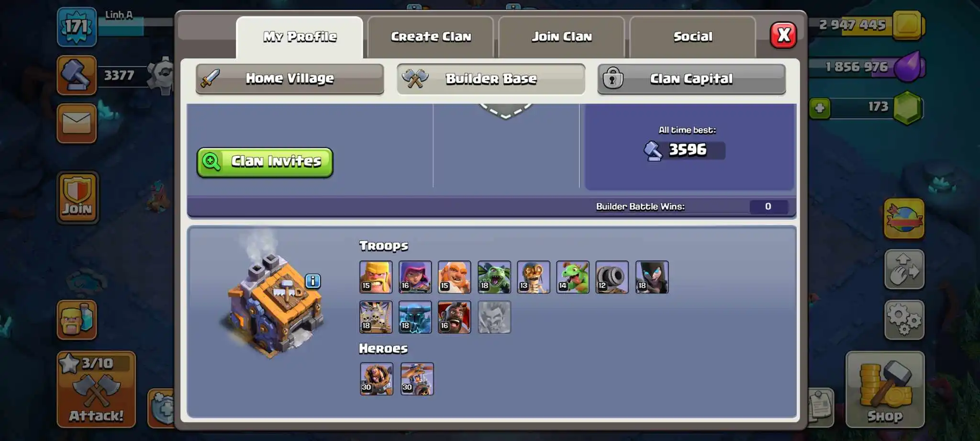Open the settings gears icon
Image resolution: width=980 pixels, height=441 pixels.
point(904,319)
